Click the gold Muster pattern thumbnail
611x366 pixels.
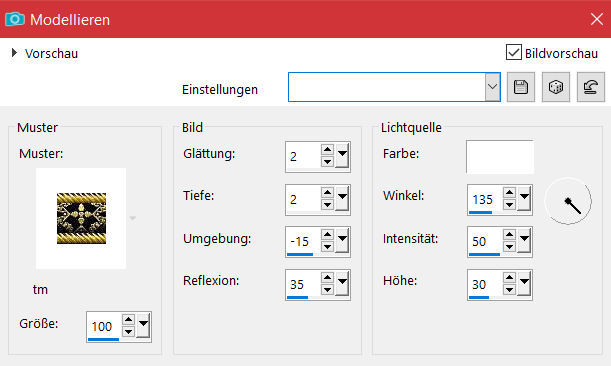coord(81,219)
